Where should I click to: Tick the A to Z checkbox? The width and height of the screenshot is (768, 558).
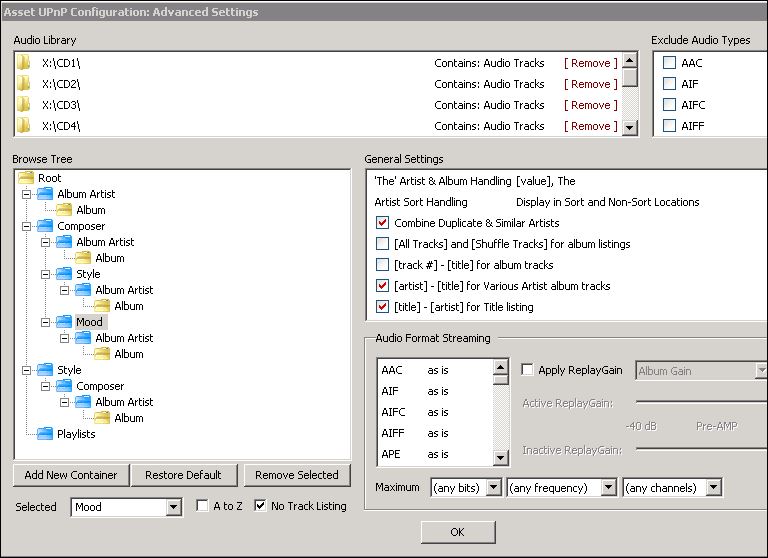[x=202, y=506]
